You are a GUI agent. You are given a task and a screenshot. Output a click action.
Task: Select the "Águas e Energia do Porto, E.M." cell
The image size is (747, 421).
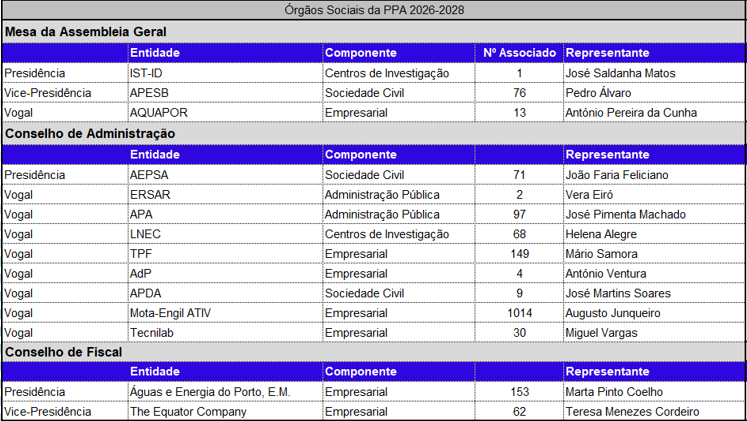coord(209,392)
